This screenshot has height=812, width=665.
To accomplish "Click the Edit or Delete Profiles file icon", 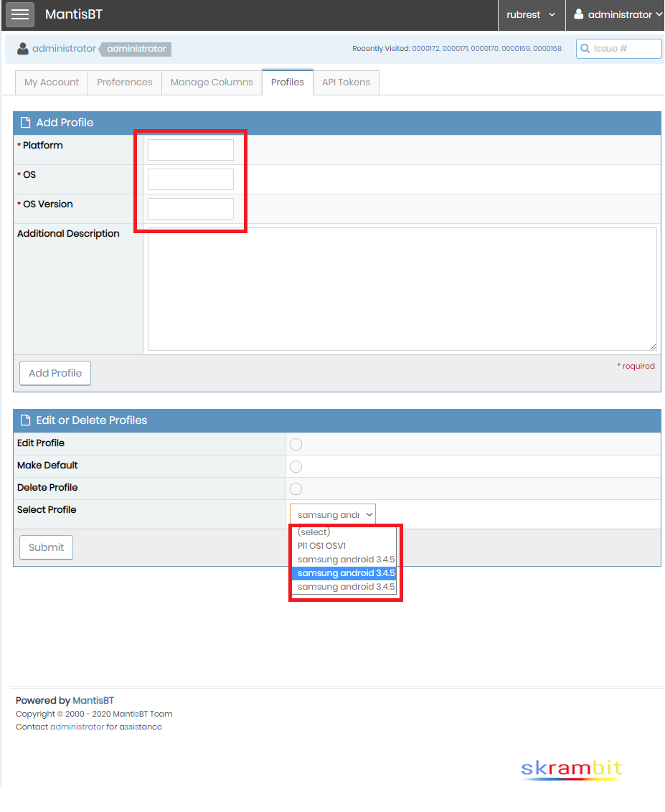I will 26,420.
